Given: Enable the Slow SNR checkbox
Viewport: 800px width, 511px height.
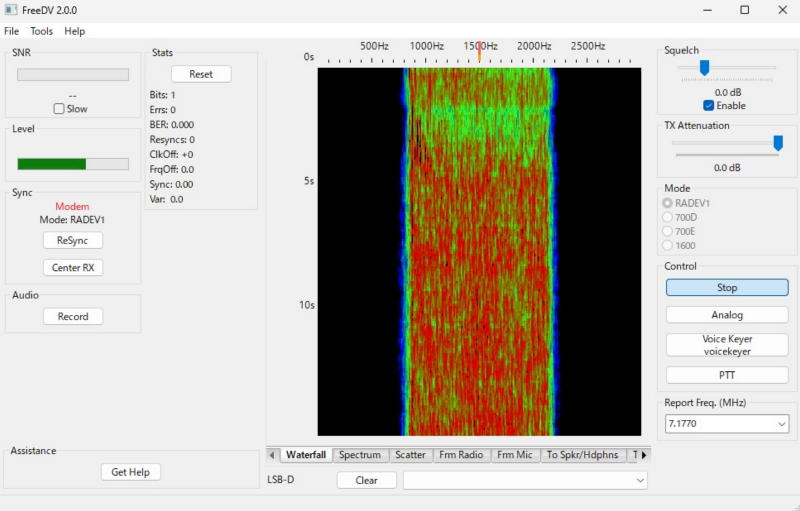Looking at the screenshot, I should tap(59, 109).
